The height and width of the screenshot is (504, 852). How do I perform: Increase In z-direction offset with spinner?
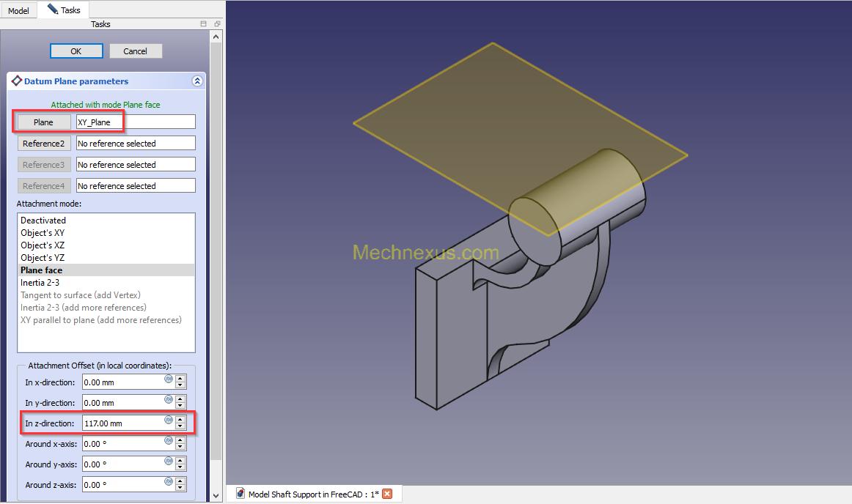tap(180, 419)
